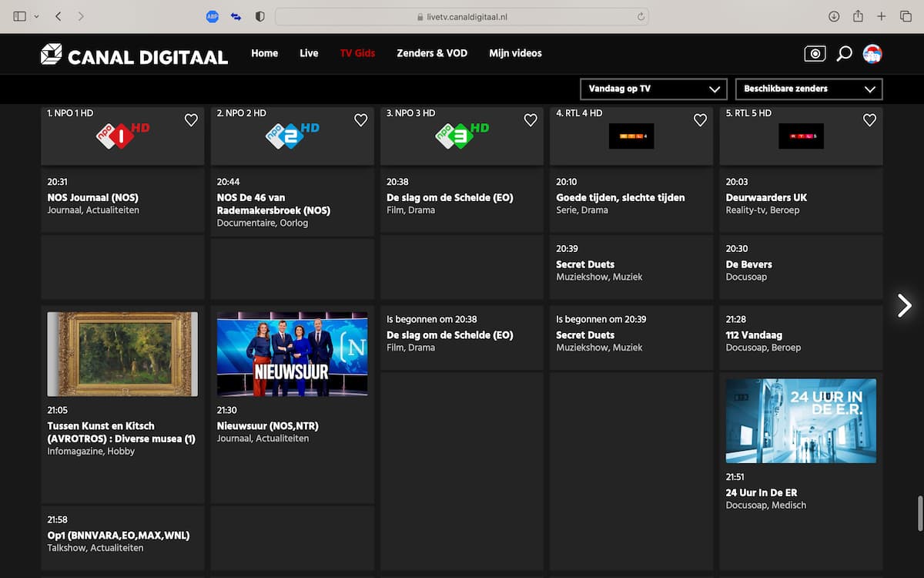Click the ABP adblocker icon in the toolbar
The image size is (924, 578).
(x=212, y=15)
